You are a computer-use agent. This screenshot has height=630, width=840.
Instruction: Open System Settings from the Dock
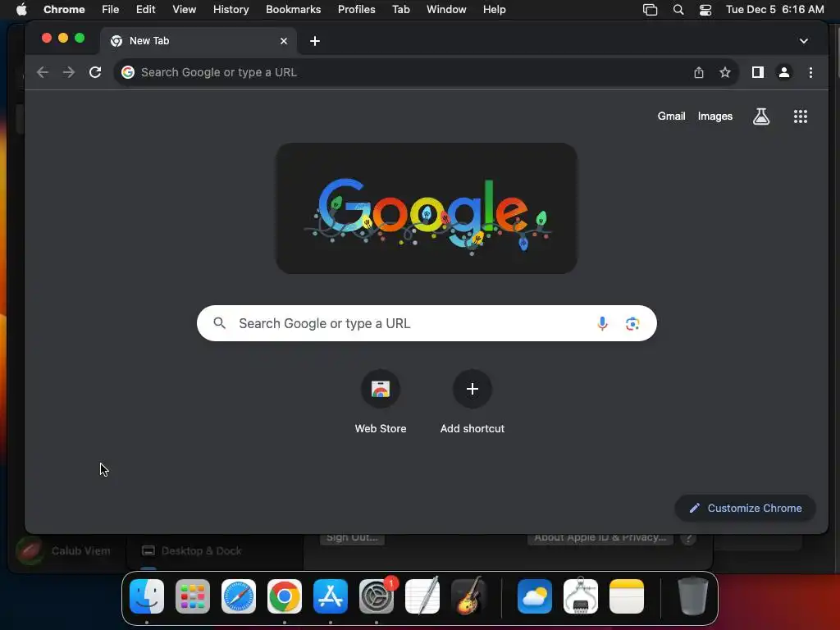(377, 596)
